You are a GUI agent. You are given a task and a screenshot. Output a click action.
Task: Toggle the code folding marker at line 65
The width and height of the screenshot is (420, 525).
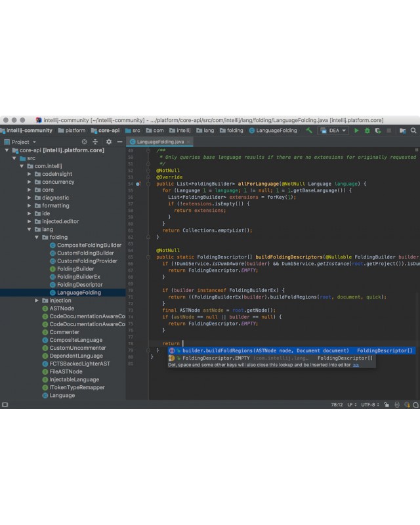[x=148, y=257]
